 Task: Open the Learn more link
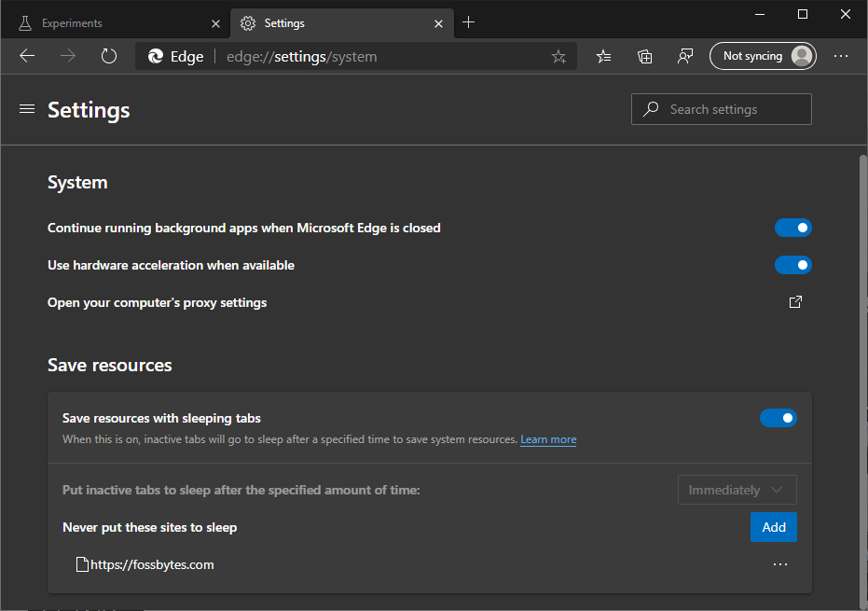(x=548, y=438)
